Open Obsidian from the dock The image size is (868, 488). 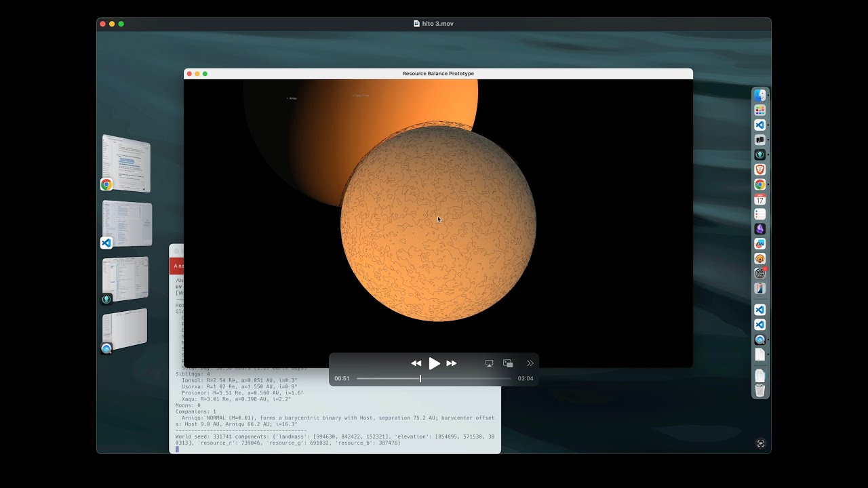(760, 229)
